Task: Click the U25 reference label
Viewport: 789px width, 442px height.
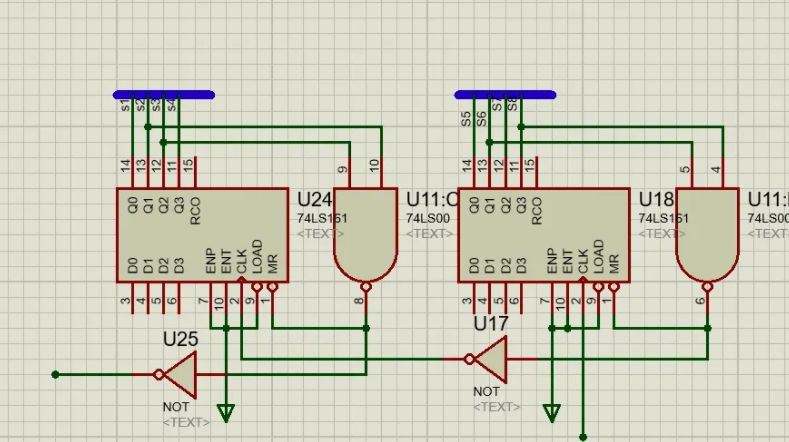Action: (181, 339)
